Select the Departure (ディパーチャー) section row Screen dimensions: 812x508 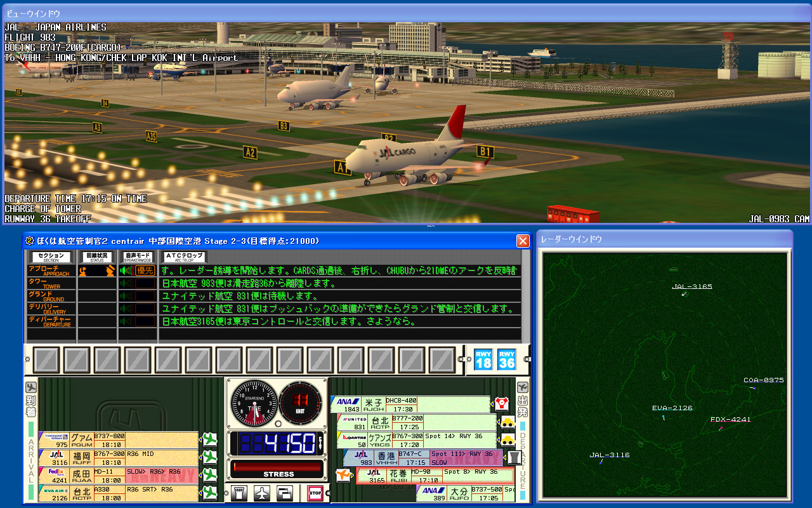(x=51, y=321)
